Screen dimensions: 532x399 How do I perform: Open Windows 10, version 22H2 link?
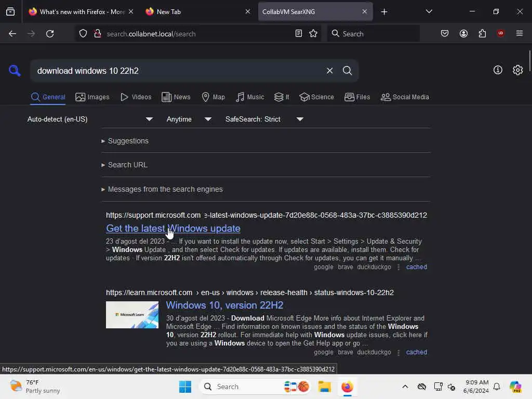coord(224,305)
